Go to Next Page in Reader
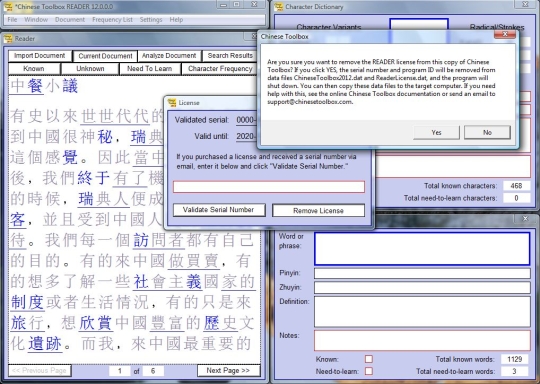 pos(228,371)
